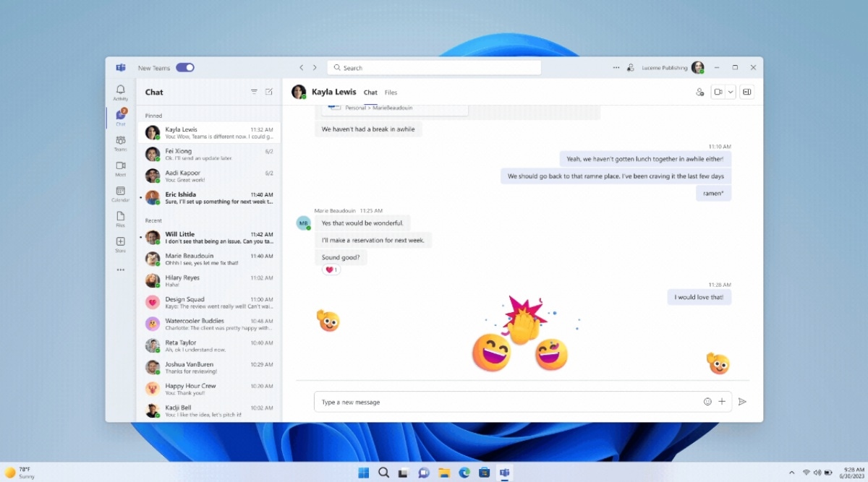Filter the chat list
Screen dimensions: 868x482
(254, 92)
